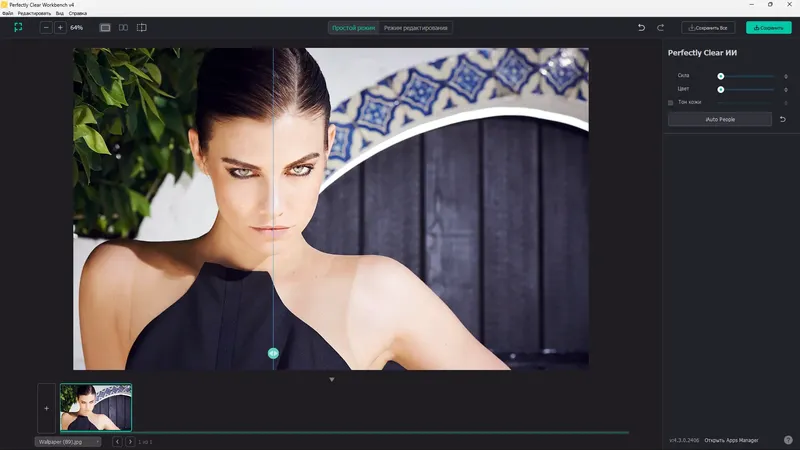Open the Wallpaper (89).jpg file dropdown

coord(68,442)
